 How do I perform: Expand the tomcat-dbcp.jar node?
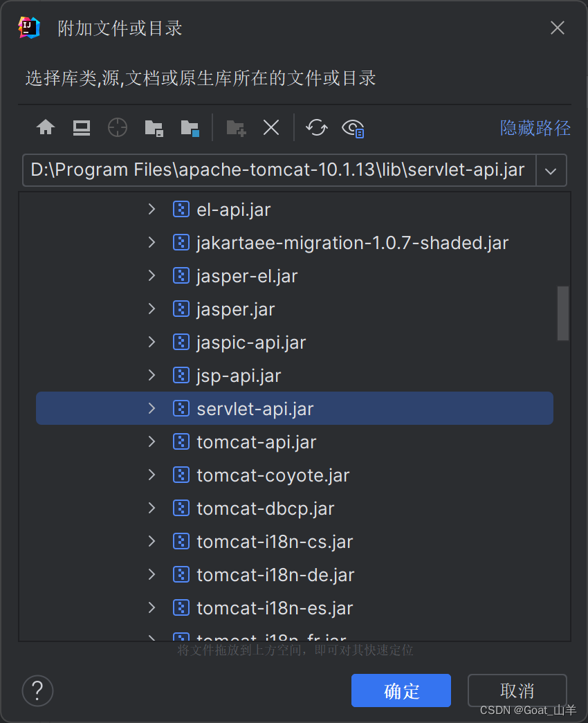(x=151, y=508)
